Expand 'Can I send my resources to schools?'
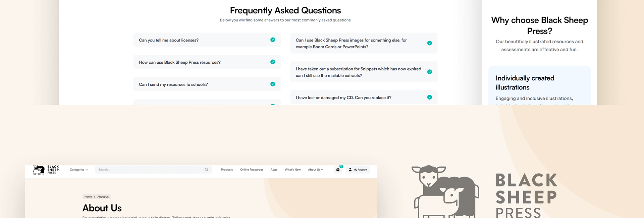Image resolution: width=644 pixels, height=218 pixels. click(x=207, y=84)
